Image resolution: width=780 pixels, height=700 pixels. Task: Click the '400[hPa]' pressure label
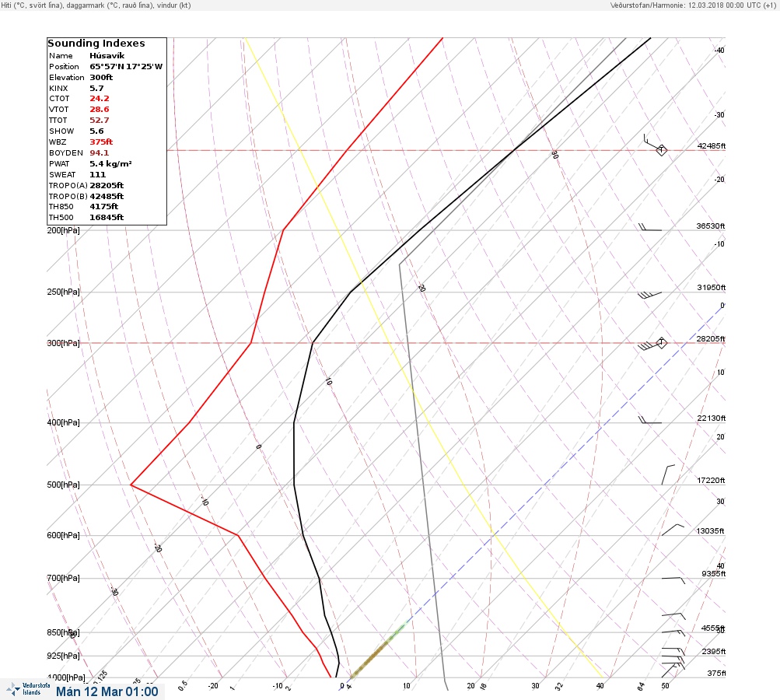point(63,422)
